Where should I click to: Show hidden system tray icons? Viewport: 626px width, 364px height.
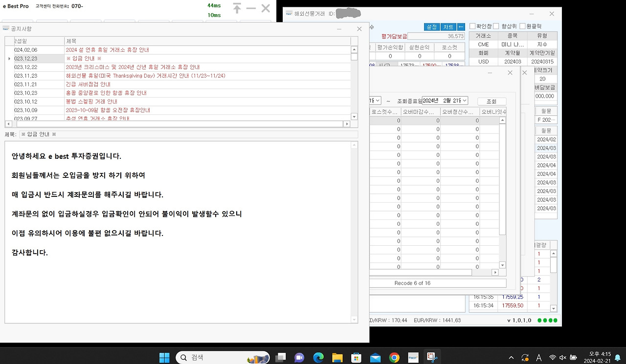coord(511,358)
